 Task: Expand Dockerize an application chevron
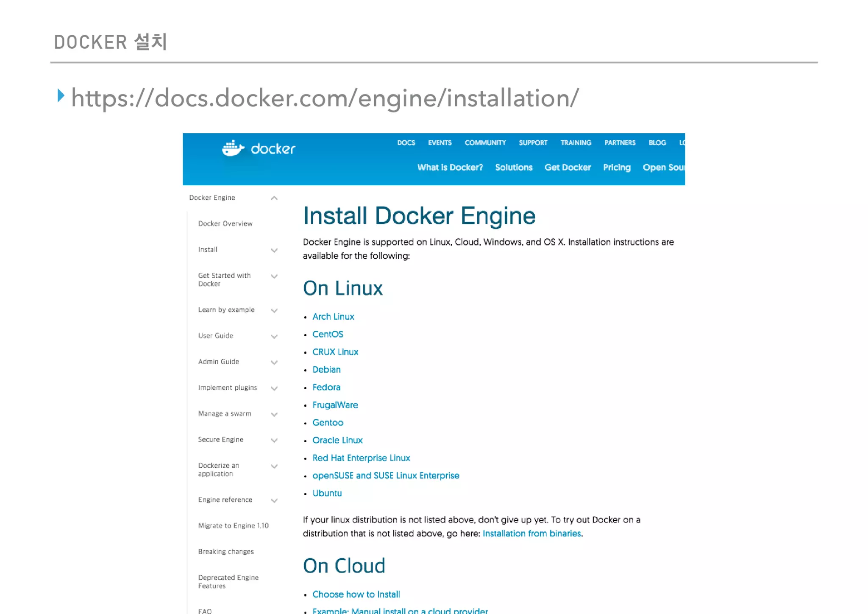tap(274, 466)
